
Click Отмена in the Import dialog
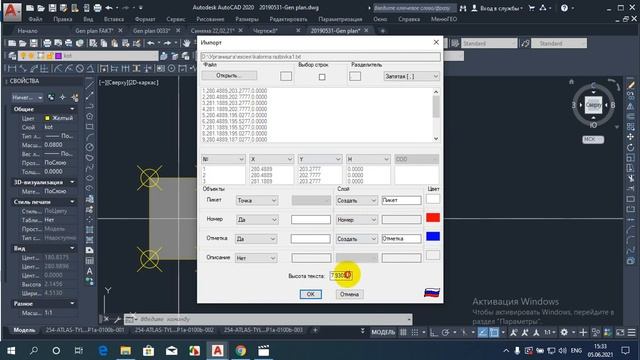(x=349, y=294)
